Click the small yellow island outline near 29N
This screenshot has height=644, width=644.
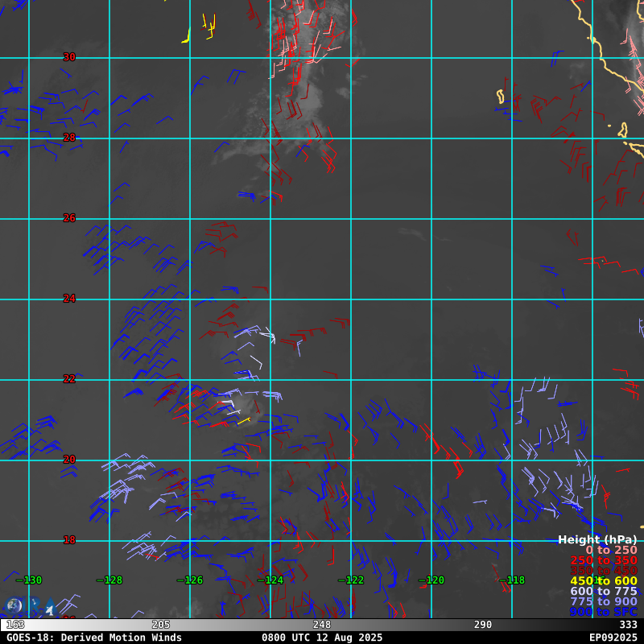point(500,97)
